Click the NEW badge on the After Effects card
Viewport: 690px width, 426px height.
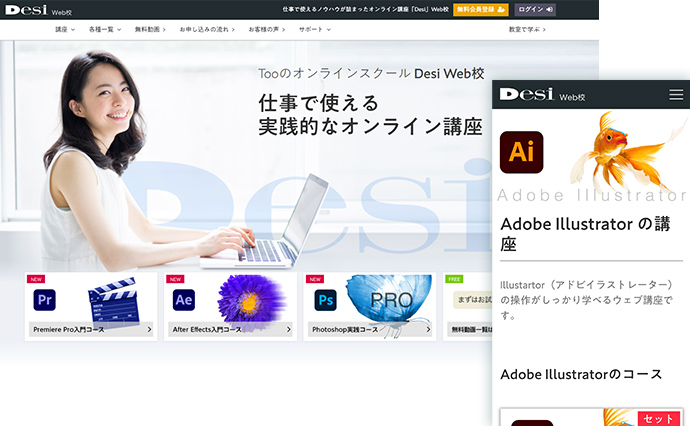coord(175,279)
